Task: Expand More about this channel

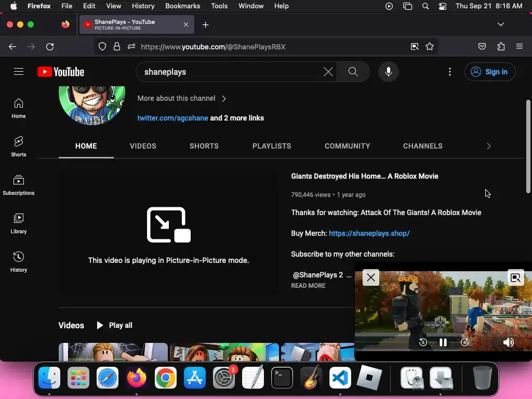Action: 181,98
